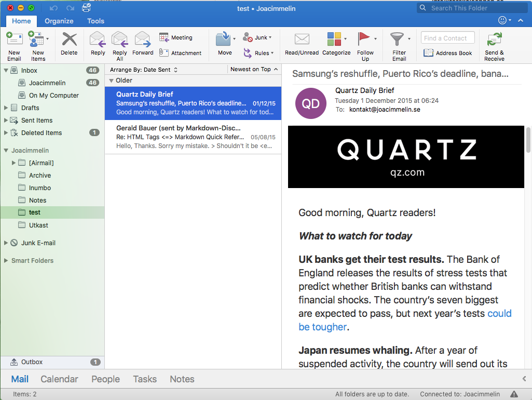Select the Inumbo folder
Image resolution: width=532 pixels, height=400 pixels.
tap(52, 188)
